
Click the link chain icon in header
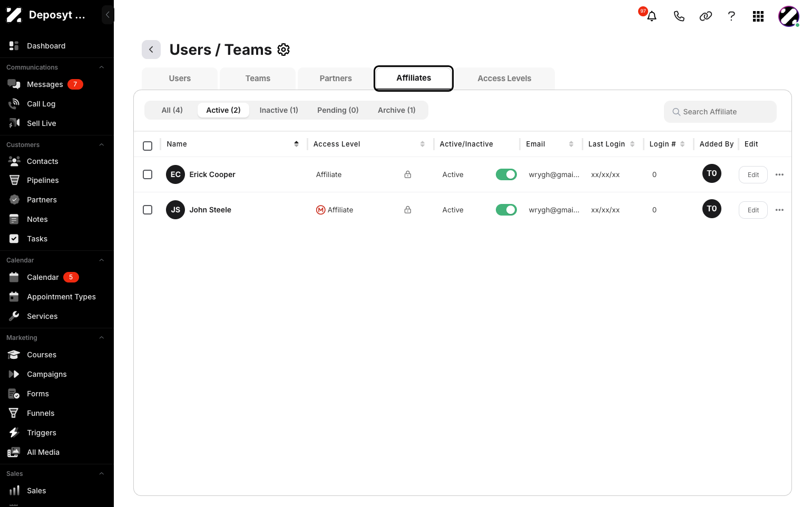click(706, 16)
